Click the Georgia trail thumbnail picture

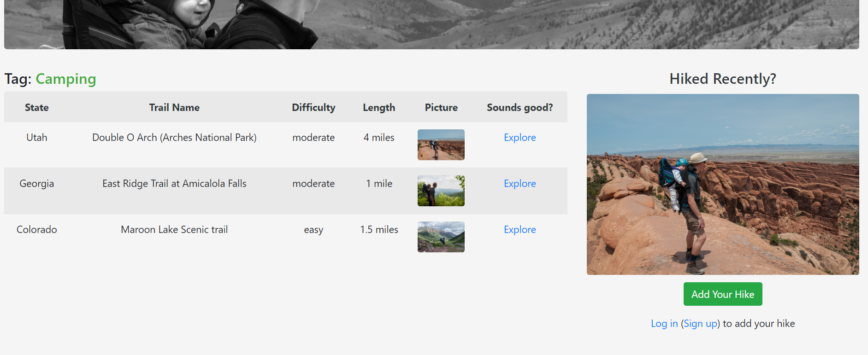[441, 191]
